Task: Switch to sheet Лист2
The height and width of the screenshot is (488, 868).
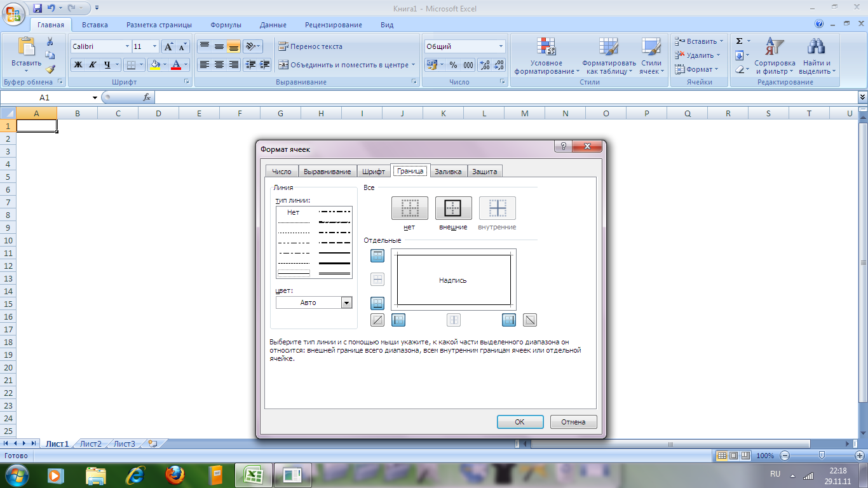Action: click(x=90, y=444)
